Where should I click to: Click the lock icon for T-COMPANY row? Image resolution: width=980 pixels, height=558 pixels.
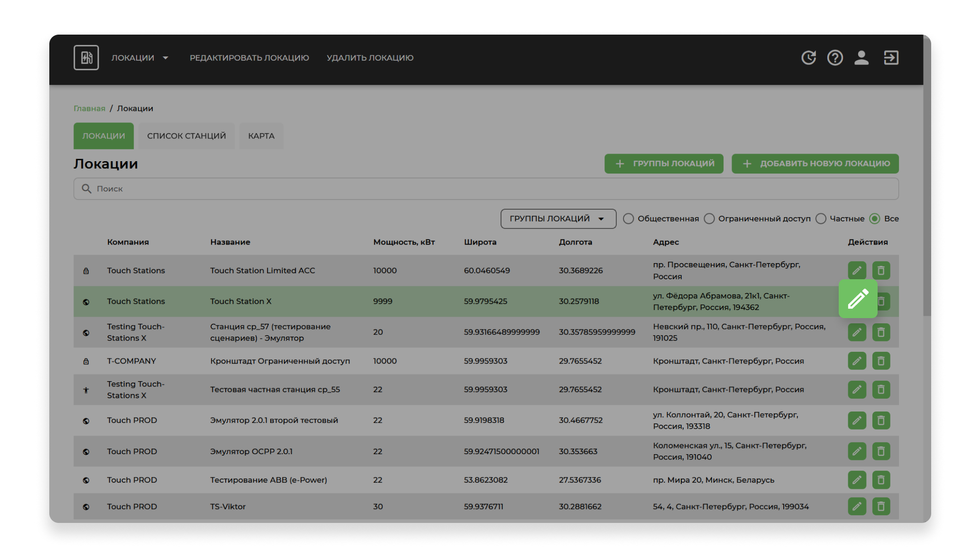click(86, 361)
